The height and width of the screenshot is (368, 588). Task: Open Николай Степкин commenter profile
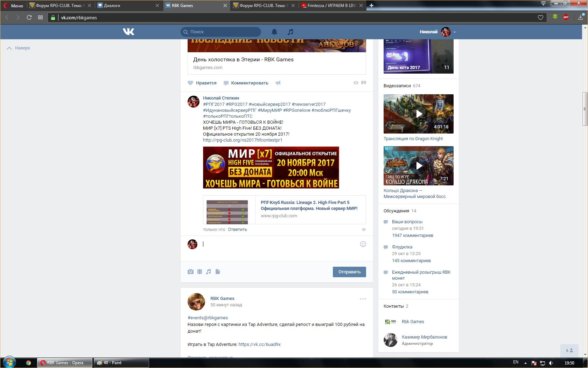pyautogui.click(x=221, y=98)
